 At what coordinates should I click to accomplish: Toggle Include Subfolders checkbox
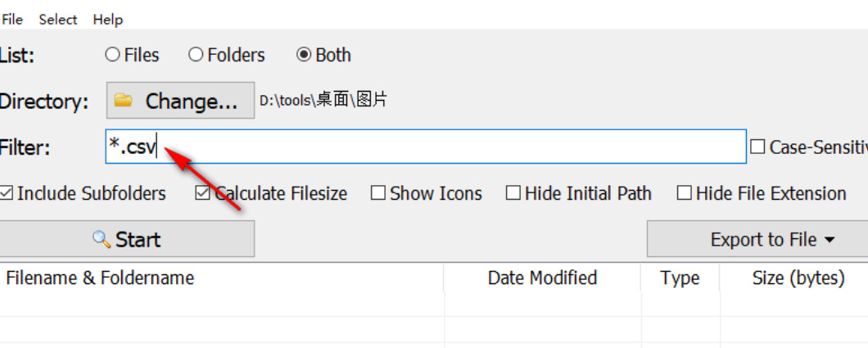[7, 194]
